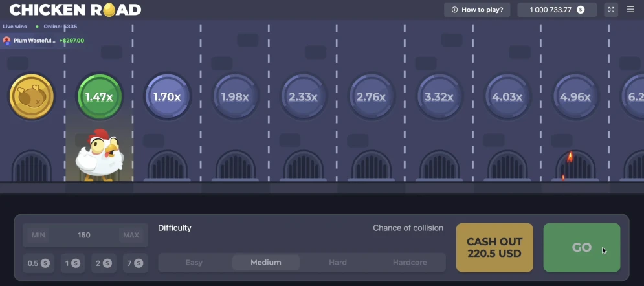
Task: Click the chicken character
Action: (98, 155)
